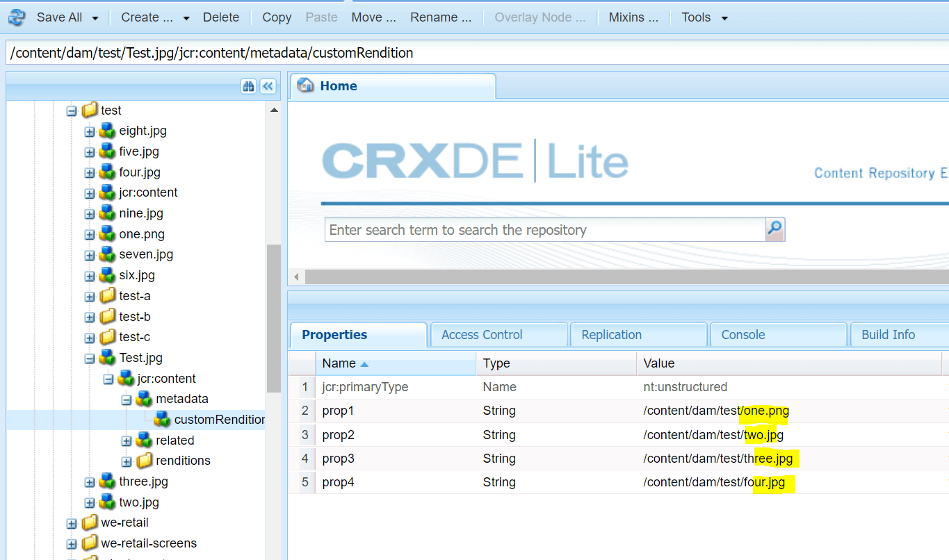Collapse the tree panel with the double-arrow icon
Image resolution: width=949 pixels, height=560 pixels.
(x=268, y=85)
